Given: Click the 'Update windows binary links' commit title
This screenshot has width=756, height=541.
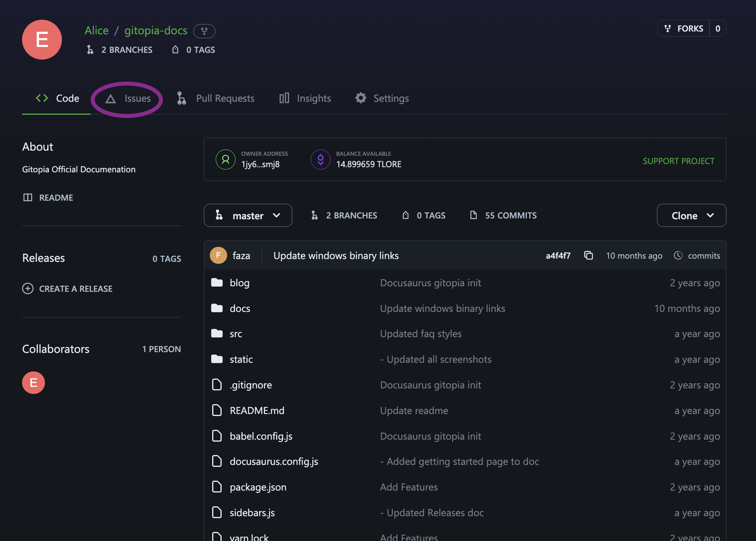Looking at the screenshot, I should click(x=336, y=256).
